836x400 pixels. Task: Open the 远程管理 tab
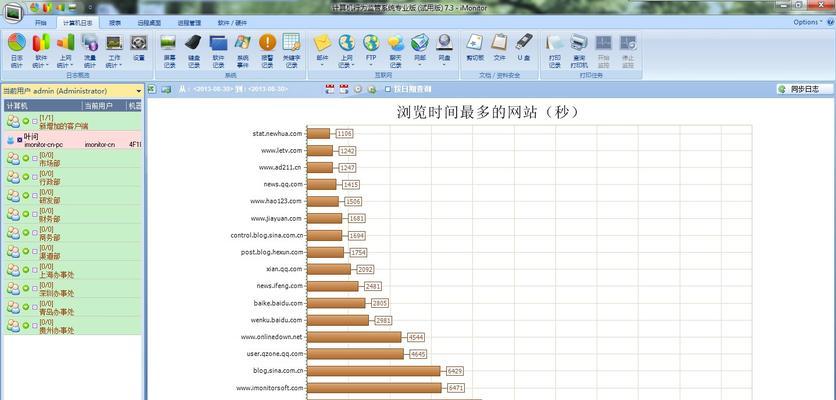189,23
